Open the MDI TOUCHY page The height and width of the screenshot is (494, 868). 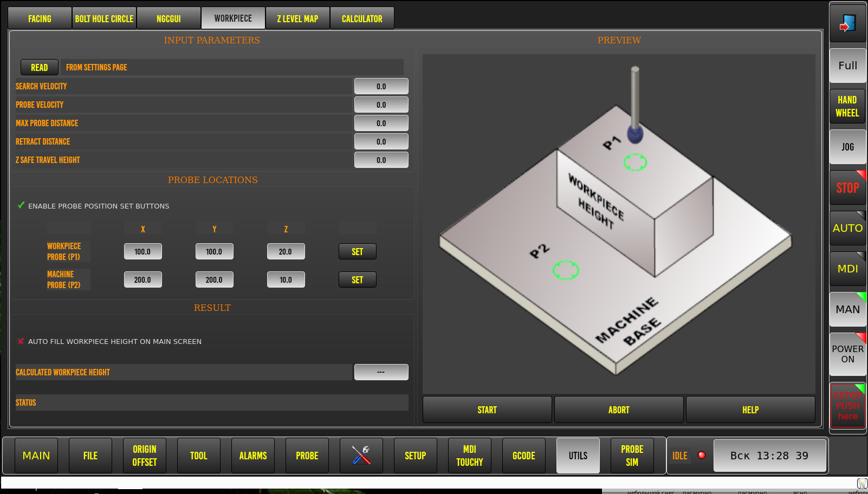pos(470,456)
